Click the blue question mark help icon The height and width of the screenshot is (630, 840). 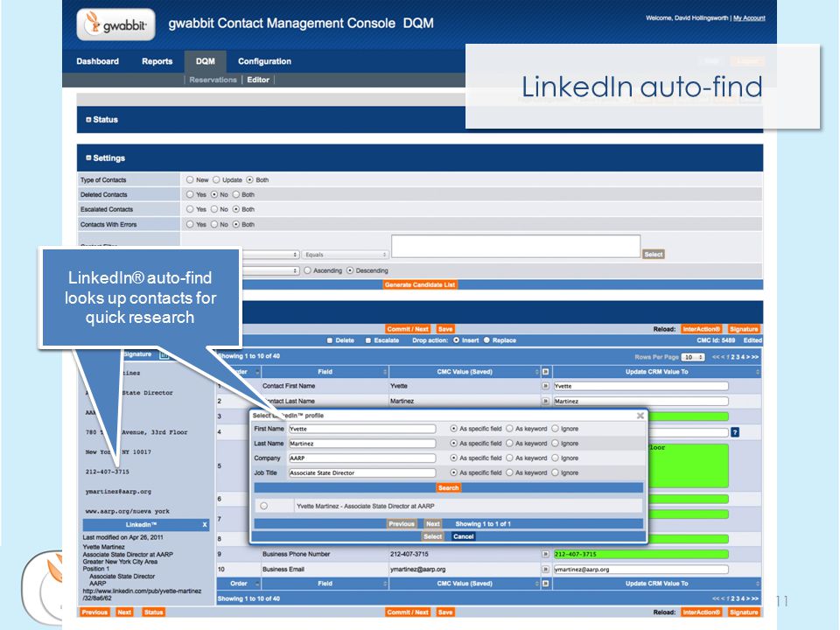735,431
